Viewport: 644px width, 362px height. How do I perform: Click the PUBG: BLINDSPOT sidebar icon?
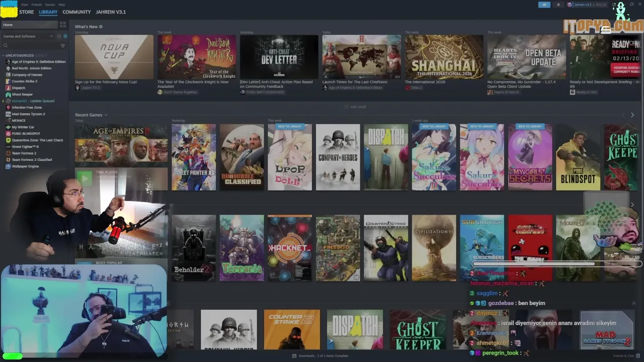coord(8,134)
